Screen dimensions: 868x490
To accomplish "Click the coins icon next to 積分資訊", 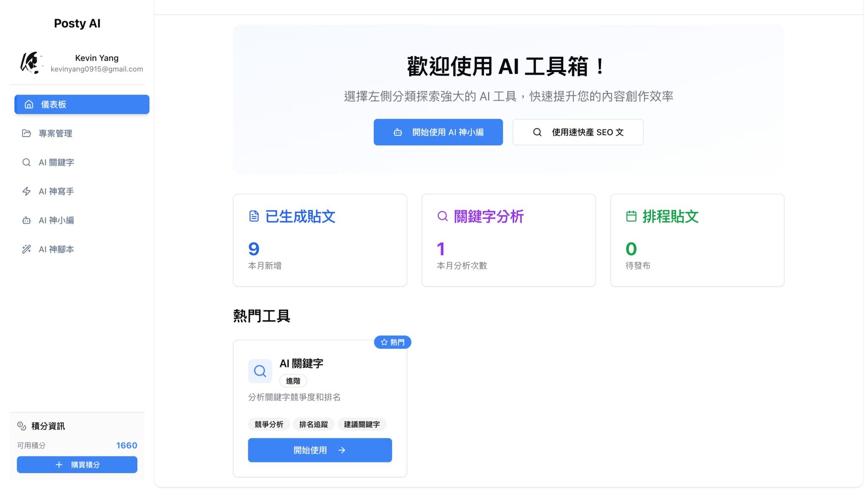I will pos(22,426).
